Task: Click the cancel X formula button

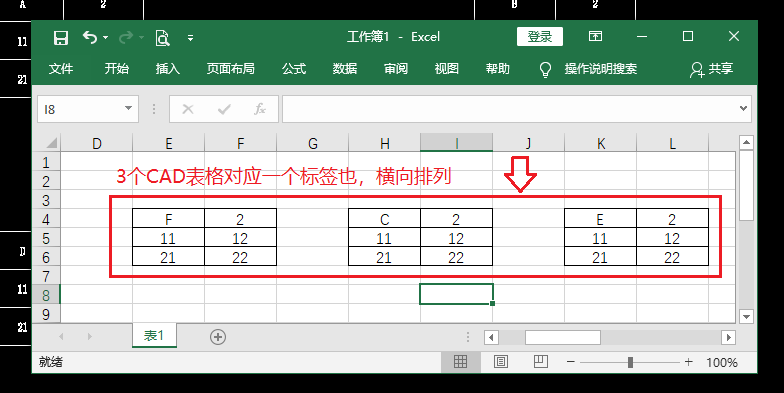Action: point(188,109)
